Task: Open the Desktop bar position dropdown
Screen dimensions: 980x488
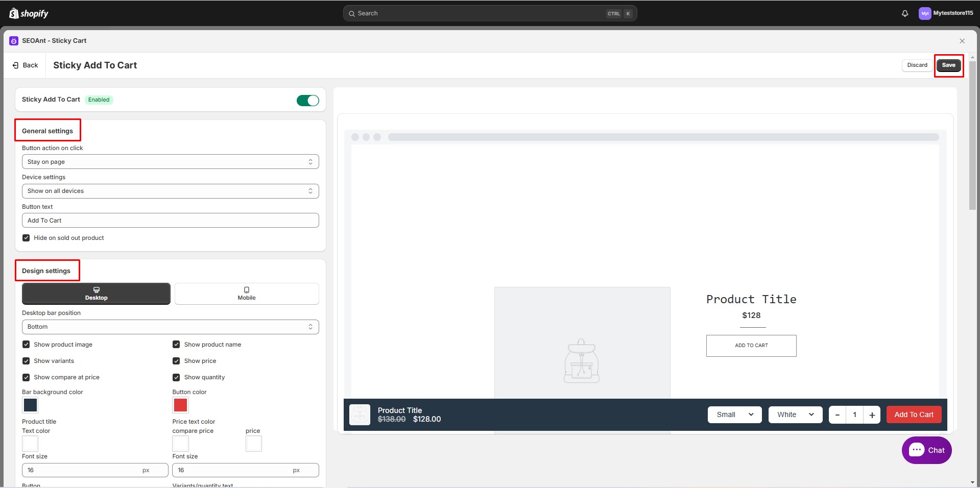Action: [170, 327]
